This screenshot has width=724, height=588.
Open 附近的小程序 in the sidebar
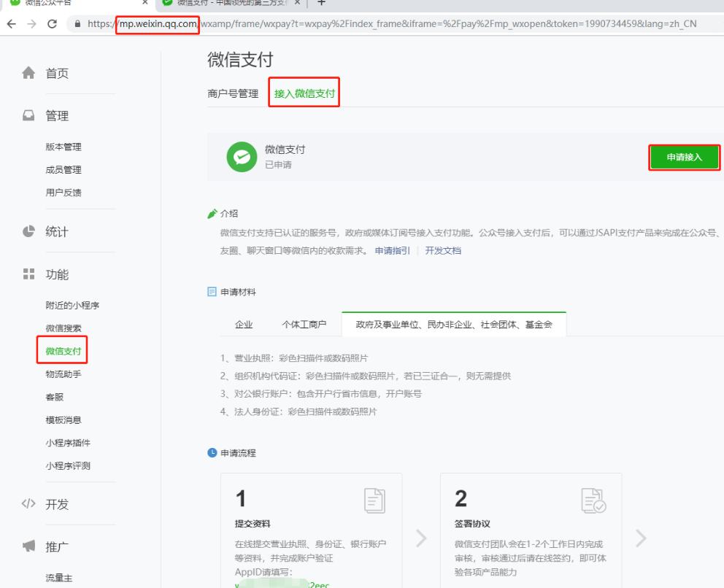(72, 305)
